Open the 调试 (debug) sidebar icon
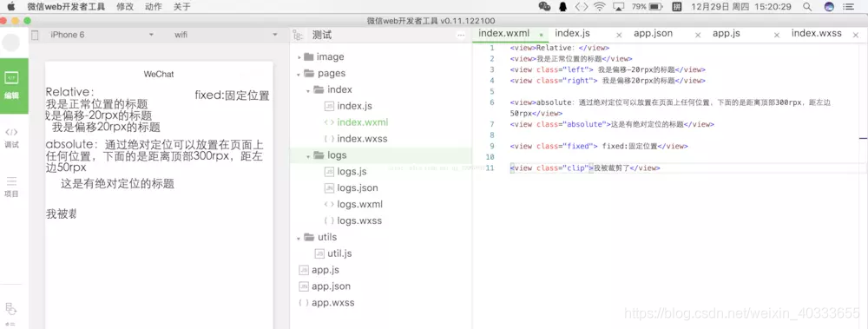This screenshot has height=329, width=868. pyautogui.click(x=11, y=139)
